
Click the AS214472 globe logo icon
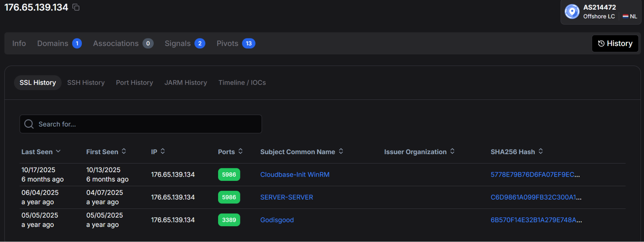point(572,12)
